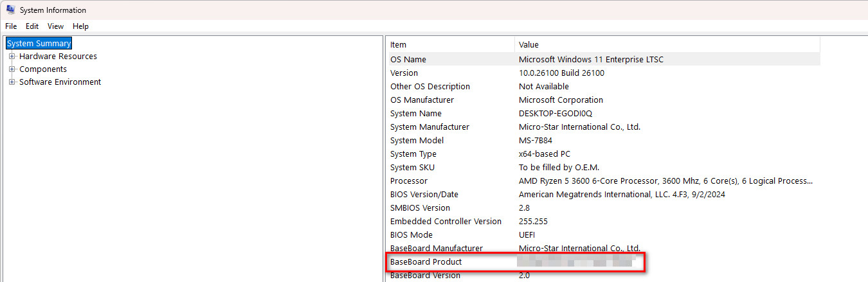Screen dimensions: 868x282
Task: Select System Summary in the tree
Action: point(39,44)
